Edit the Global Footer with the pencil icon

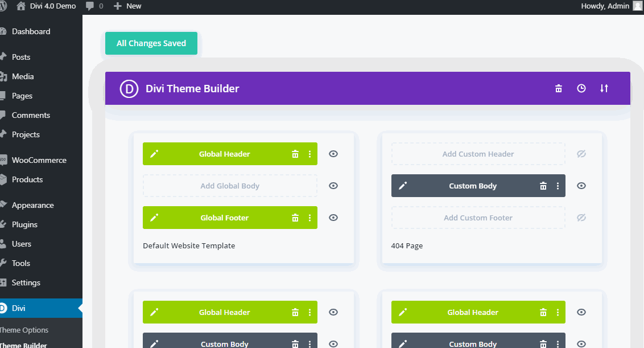point(154,218)
